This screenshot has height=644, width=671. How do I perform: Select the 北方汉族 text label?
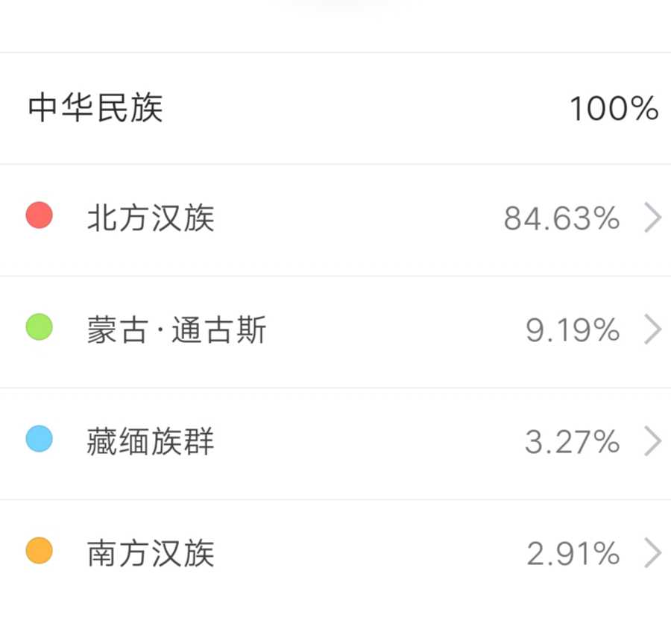pos(151,218)
